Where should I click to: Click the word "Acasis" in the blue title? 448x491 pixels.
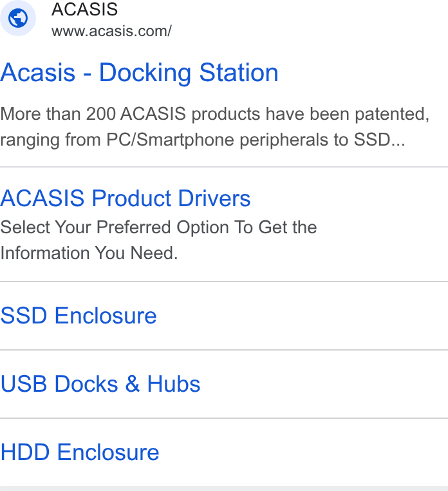click(x=38, y=73)
